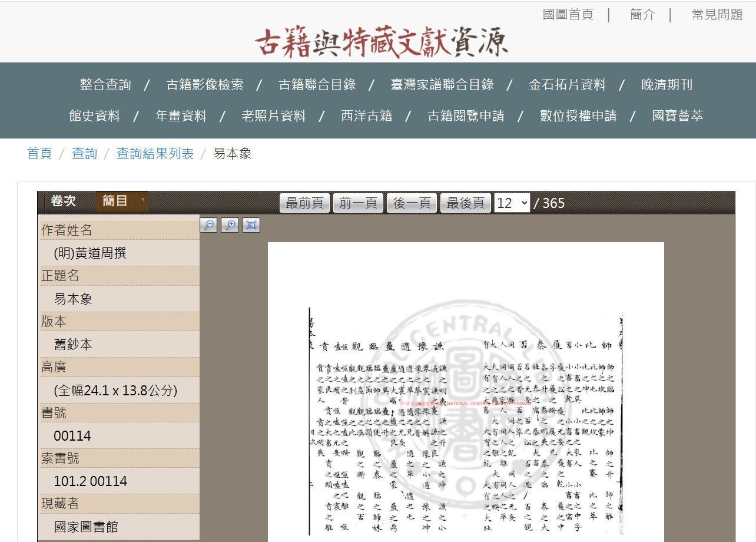Open 西洋古籍 in the navigation

(x=367, y=116)
